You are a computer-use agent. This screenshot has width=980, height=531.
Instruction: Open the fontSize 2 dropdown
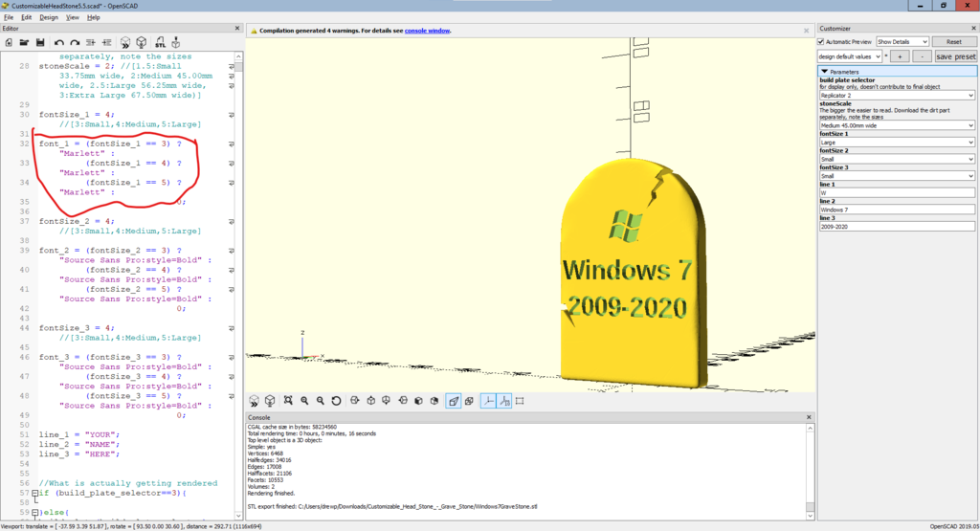click(x=897, y=159)
